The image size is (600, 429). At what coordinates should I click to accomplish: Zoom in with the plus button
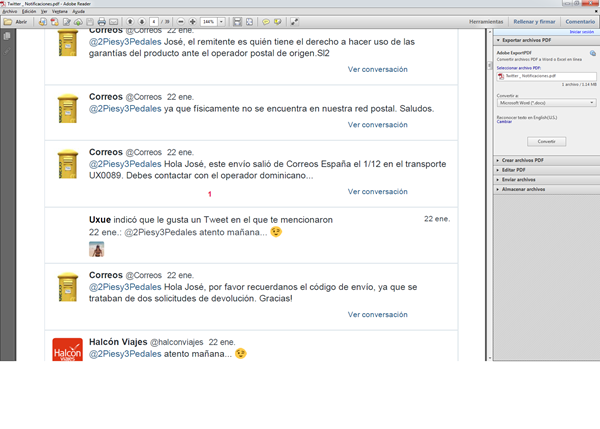pyautogui.click(x=192, y=22)
